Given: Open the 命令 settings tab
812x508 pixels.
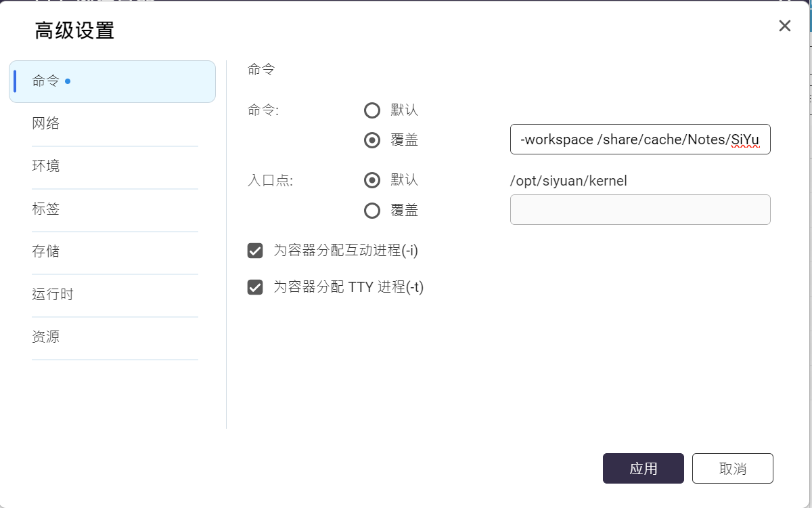Looking at the screenshot, I should 46,81.
